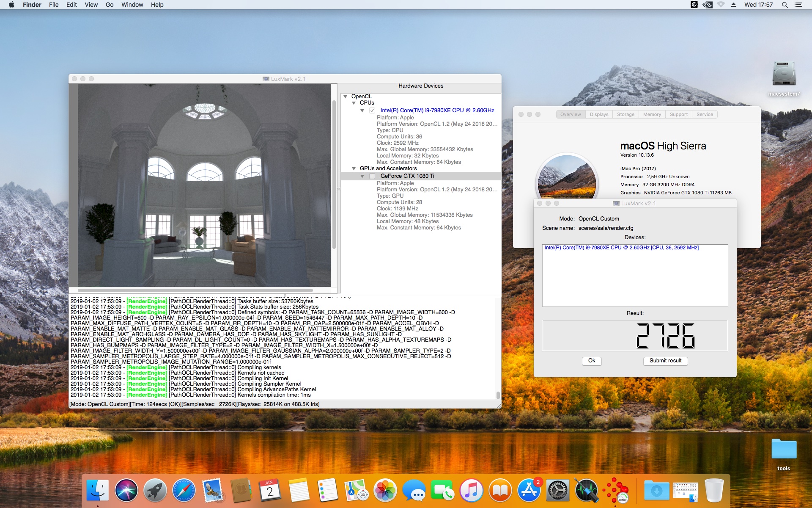Click the Submit result button

(x=665, y=361)
